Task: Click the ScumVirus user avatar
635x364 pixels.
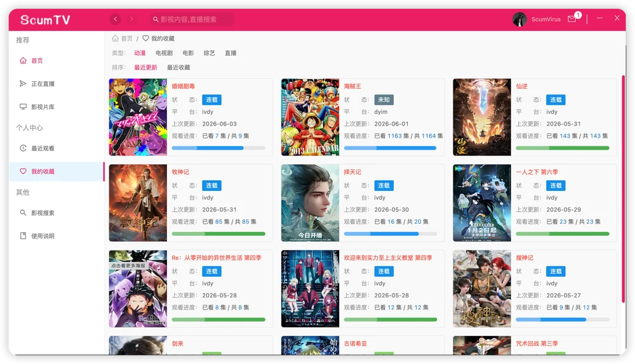Action: [519, 19]
